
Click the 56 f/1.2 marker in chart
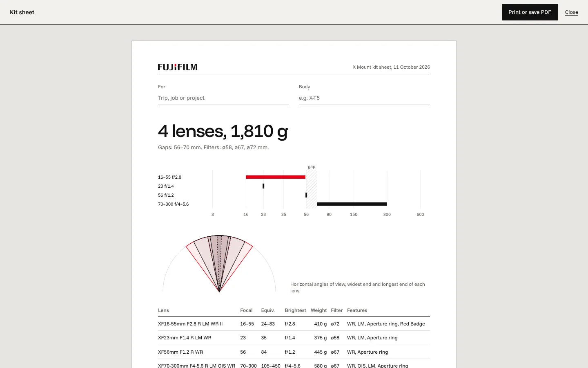pos(306,195)
